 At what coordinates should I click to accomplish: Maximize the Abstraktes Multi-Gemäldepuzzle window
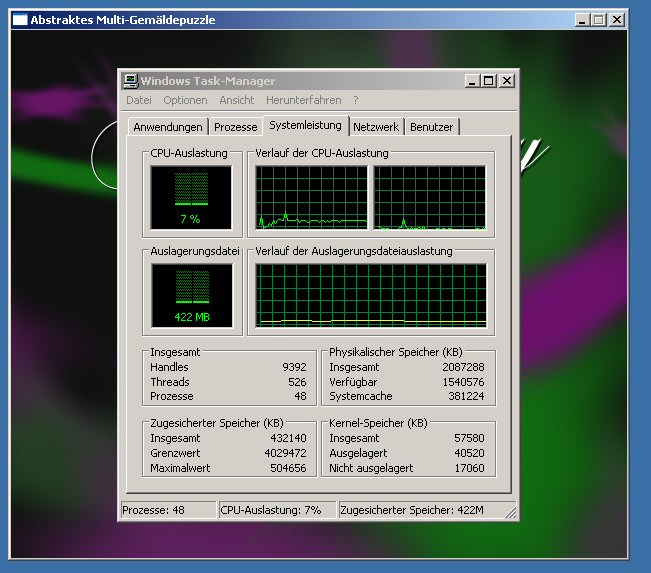pyautogui.click(x=600, y=20)
